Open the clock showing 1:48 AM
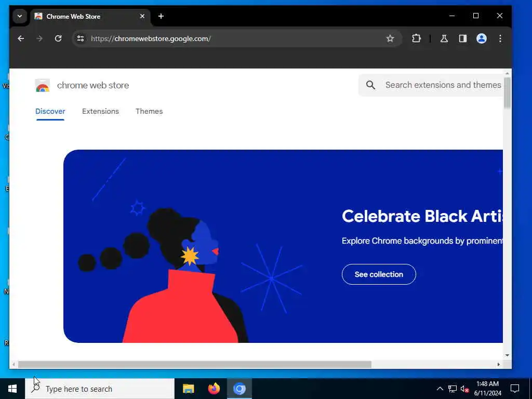Image resolution: width=532 pixels, height=399 pixels. pyautogui.click(x=487, y=389)
